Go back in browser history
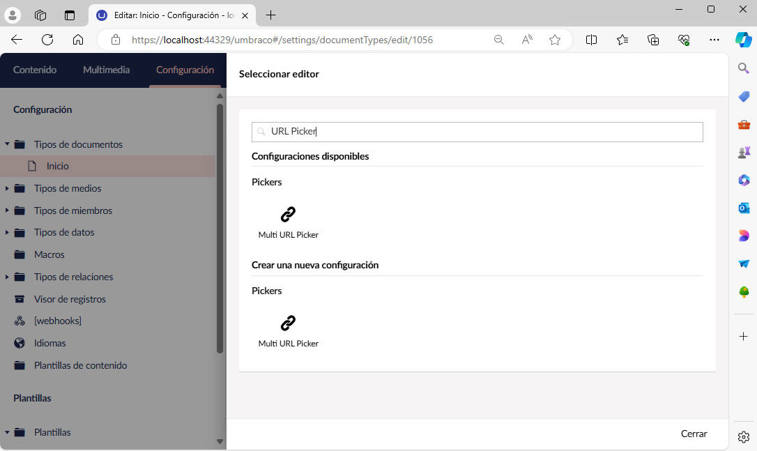 [x=17, y=40]
